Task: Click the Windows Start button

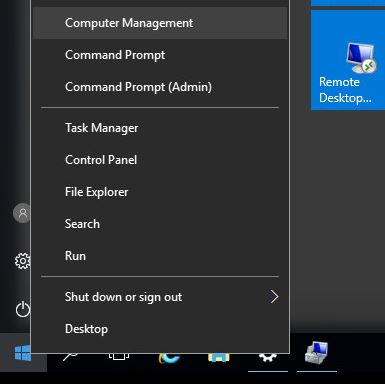Action: 23,353
